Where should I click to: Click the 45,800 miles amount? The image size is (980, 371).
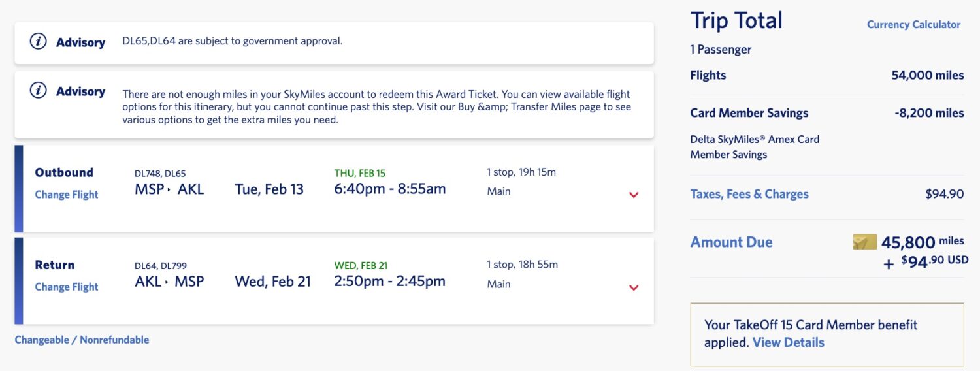(923, 242)
